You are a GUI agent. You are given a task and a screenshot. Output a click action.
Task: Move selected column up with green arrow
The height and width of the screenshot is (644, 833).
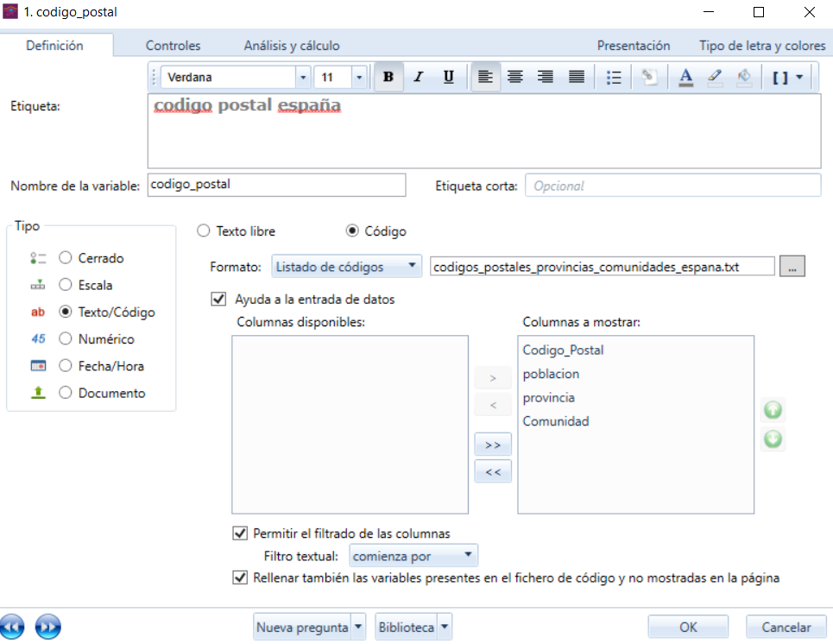pos(773,410)
